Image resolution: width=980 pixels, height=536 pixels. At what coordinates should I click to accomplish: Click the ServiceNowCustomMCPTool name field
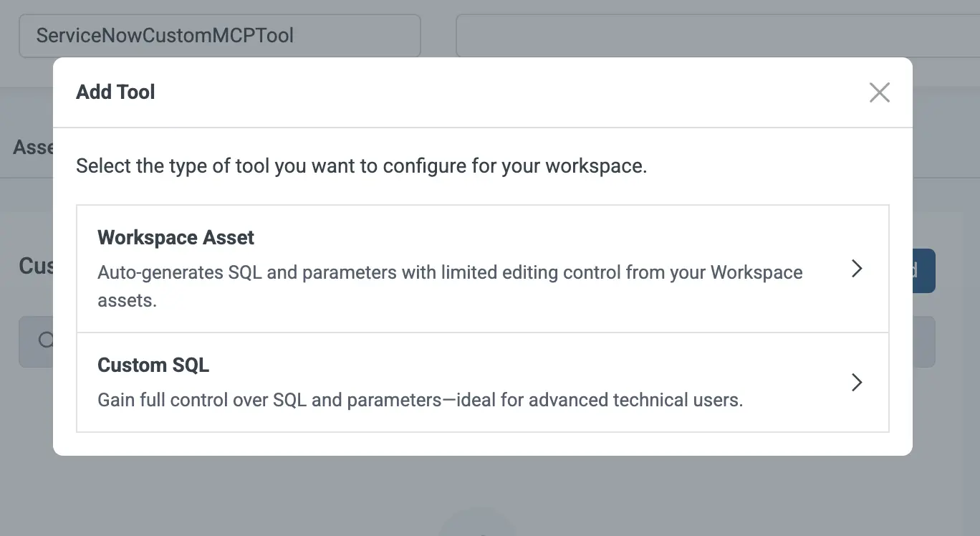(x=218, y=36)
